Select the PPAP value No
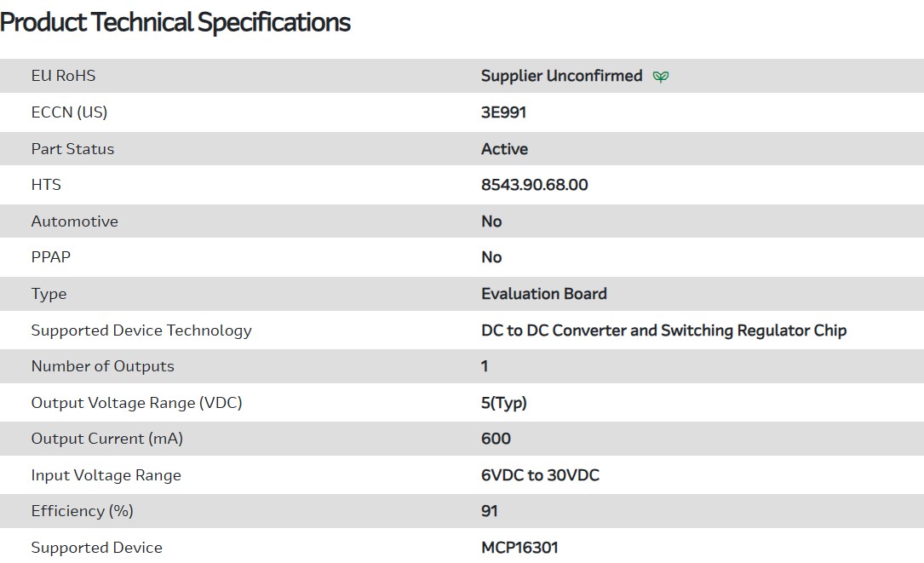This screenshot has height=563, width=924. pyautogui.click(x=491, y=257)
